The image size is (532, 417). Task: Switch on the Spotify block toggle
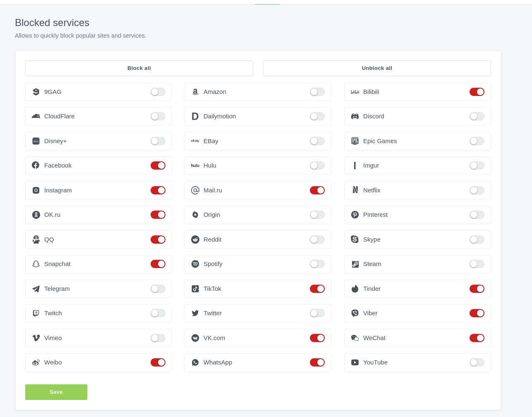[317, 264]
